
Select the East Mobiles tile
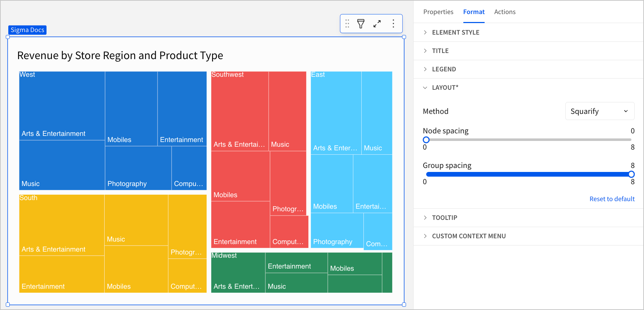332,184
